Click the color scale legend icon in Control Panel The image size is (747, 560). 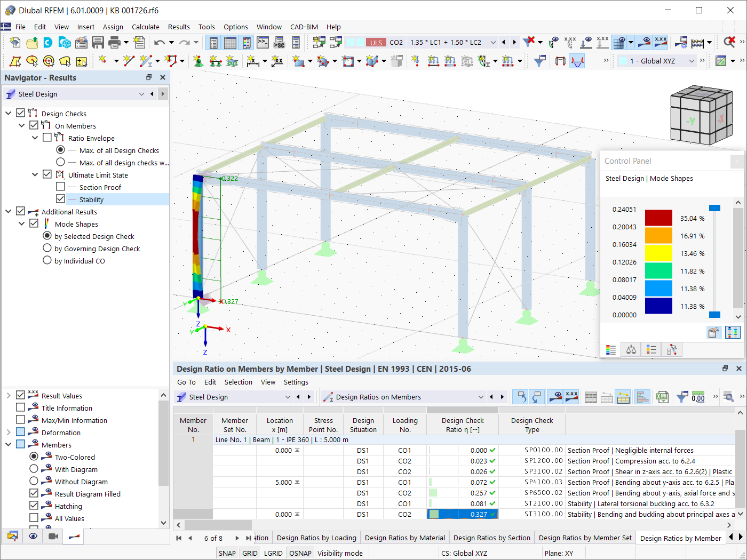(x=610, y=349)
